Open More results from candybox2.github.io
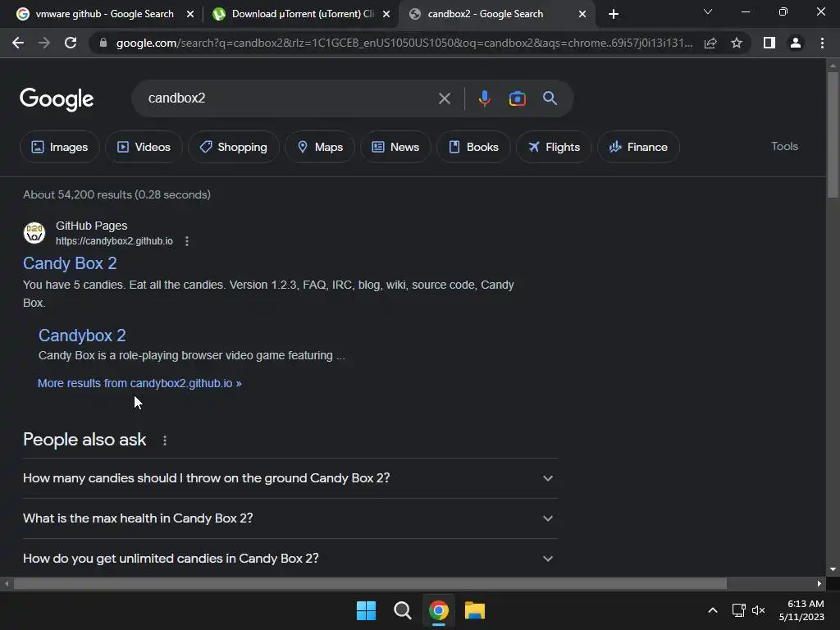Screen dimensions: 840x630 [x=139, y=383]
